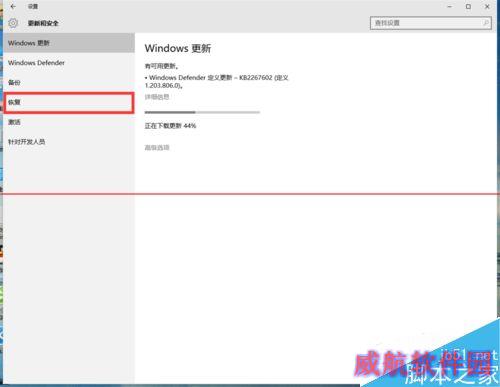Image resolution: width=500 pixels, height=387 pixels.
Task: Click the 更新和安全 header title
Action: [x=43, y=23]
